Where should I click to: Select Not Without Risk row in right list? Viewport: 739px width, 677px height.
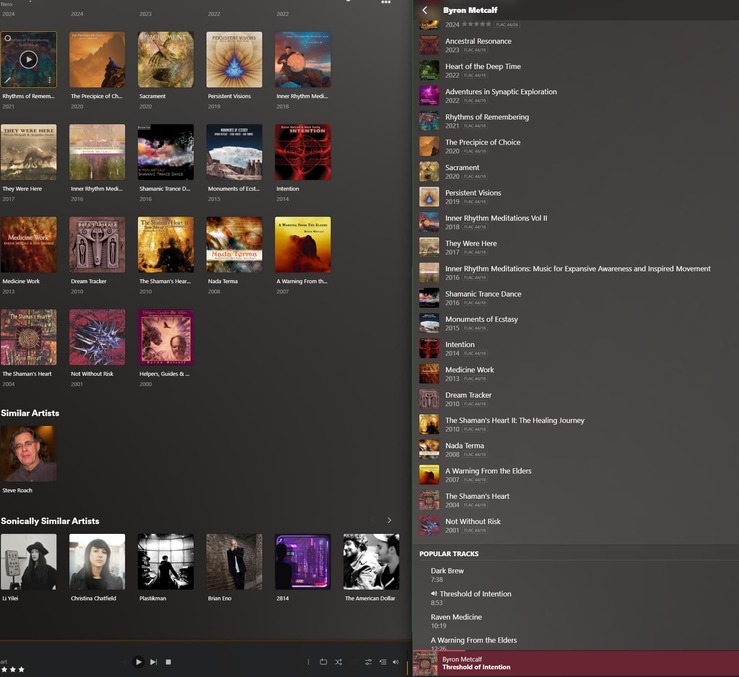coord(576,526)
